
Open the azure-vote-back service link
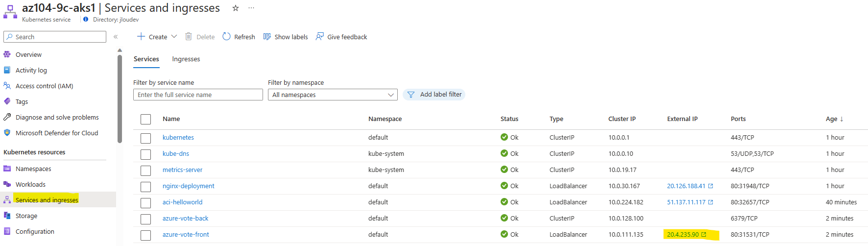185,218
